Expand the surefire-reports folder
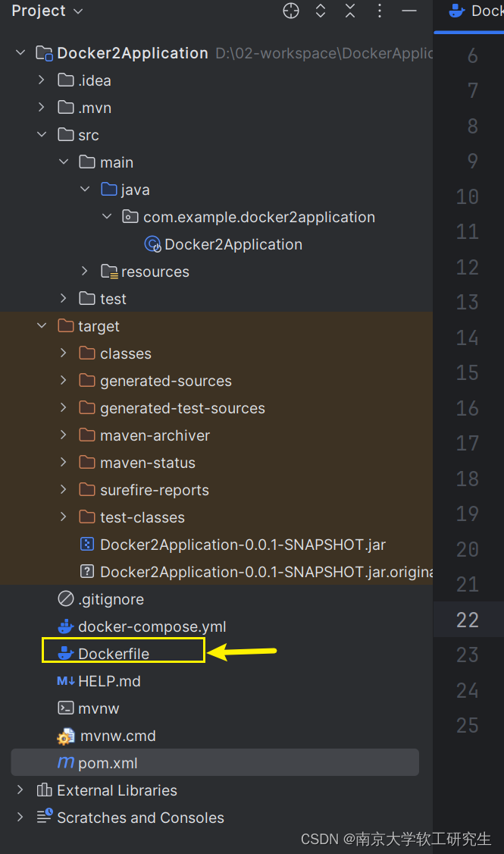Viewport: 504px width, 854px height. pos(64,489)
